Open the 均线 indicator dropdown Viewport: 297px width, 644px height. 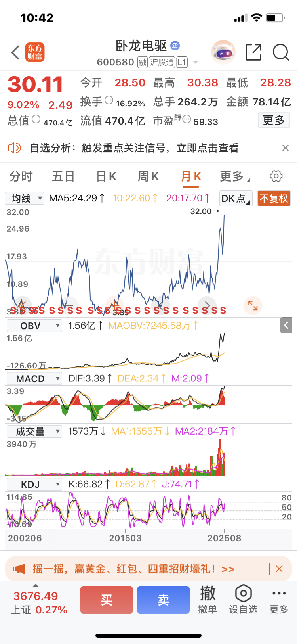coord(25,198)
